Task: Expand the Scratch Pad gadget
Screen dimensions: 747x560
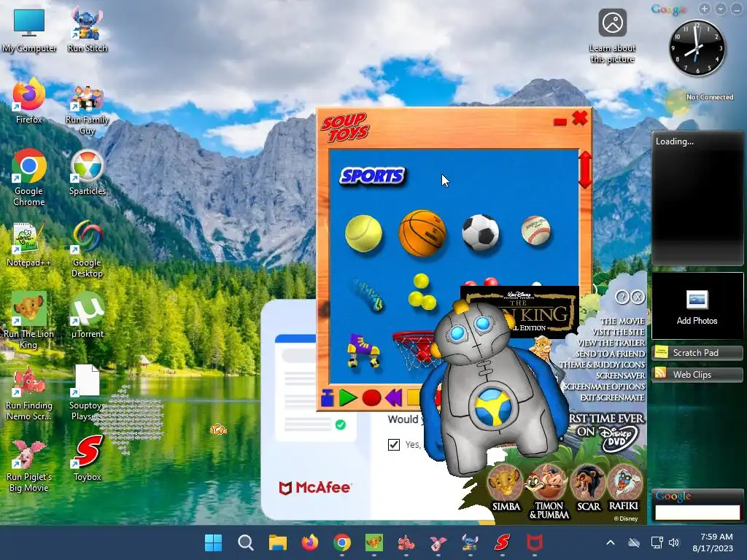Action: point(697,353)
